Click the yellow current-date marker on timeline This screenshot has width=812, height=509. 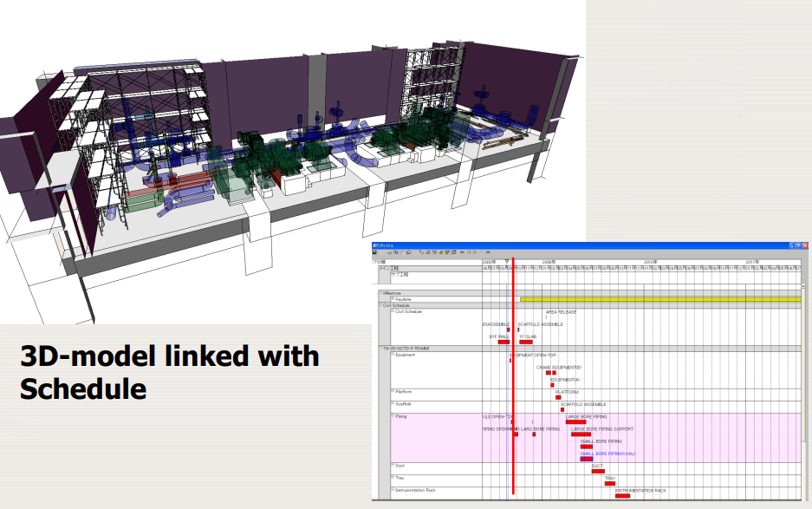click(506, 262)
